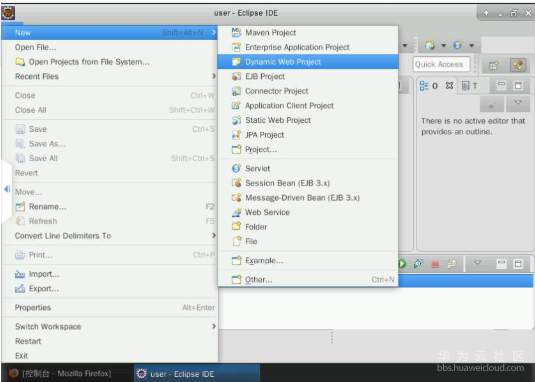Minimize the Outline panel

click(501, 85)
